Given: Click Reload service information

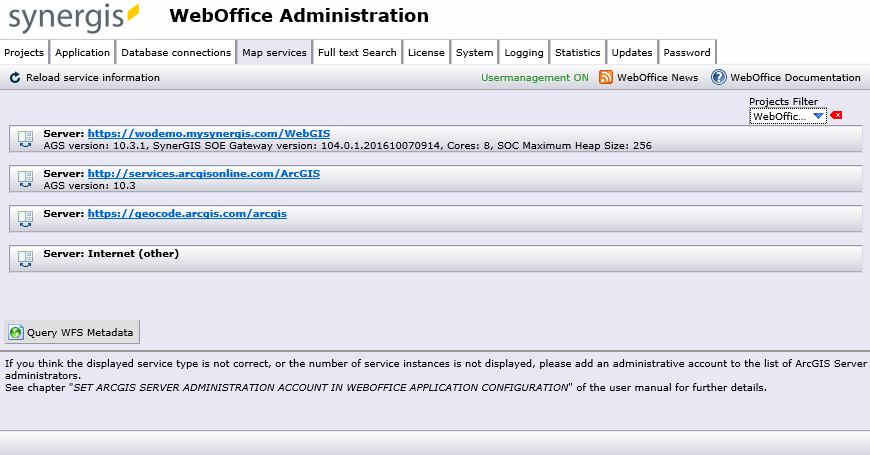Looking at the screenshot, I should pyautogui.click(x=93, y=78).
